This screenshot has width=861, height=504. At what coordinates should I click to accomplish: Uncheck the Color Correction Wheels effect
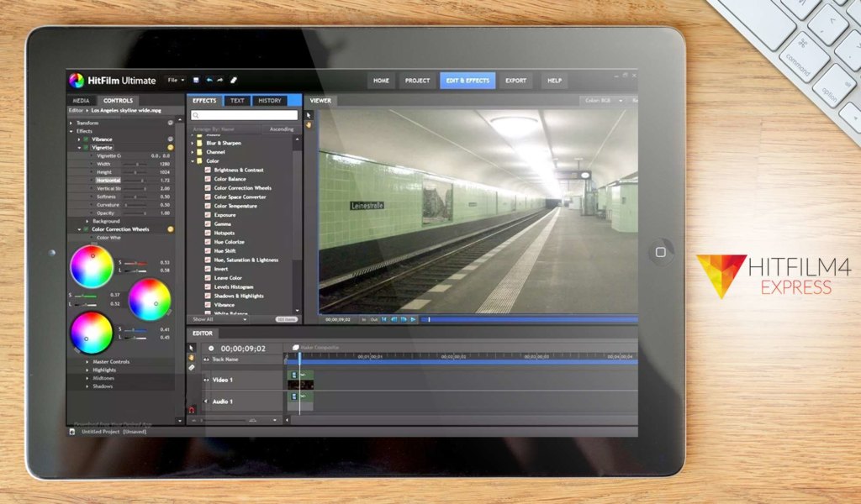pos(86,229)
